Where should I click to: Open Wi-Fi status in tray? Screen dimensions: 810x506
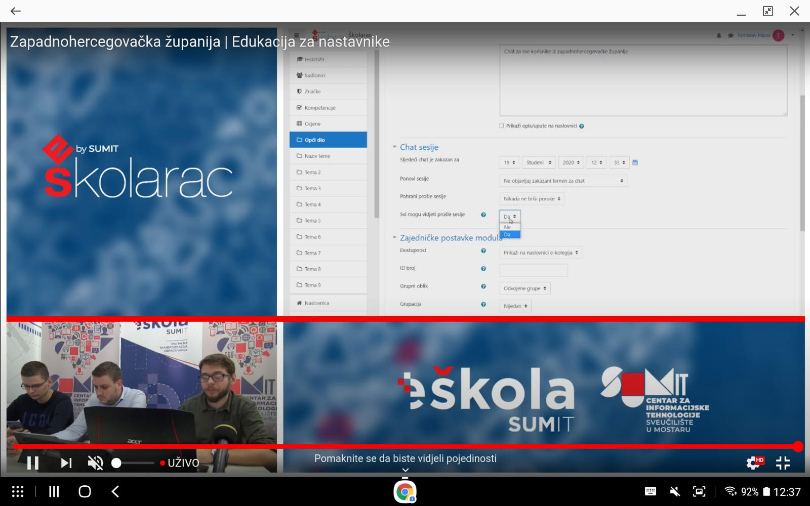point(730,491)
